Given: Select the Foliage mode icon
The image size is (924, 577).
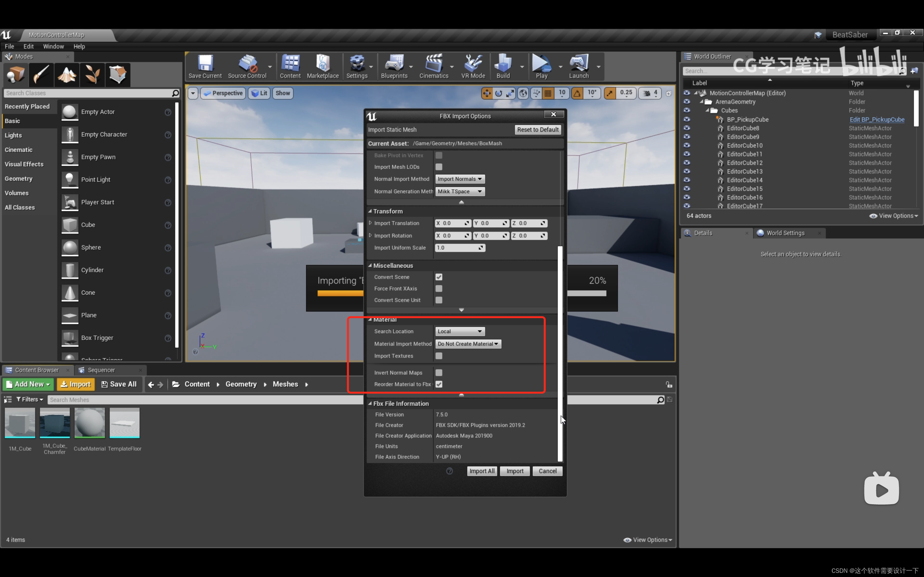Looking at the screenshot, I should (92, 74).
